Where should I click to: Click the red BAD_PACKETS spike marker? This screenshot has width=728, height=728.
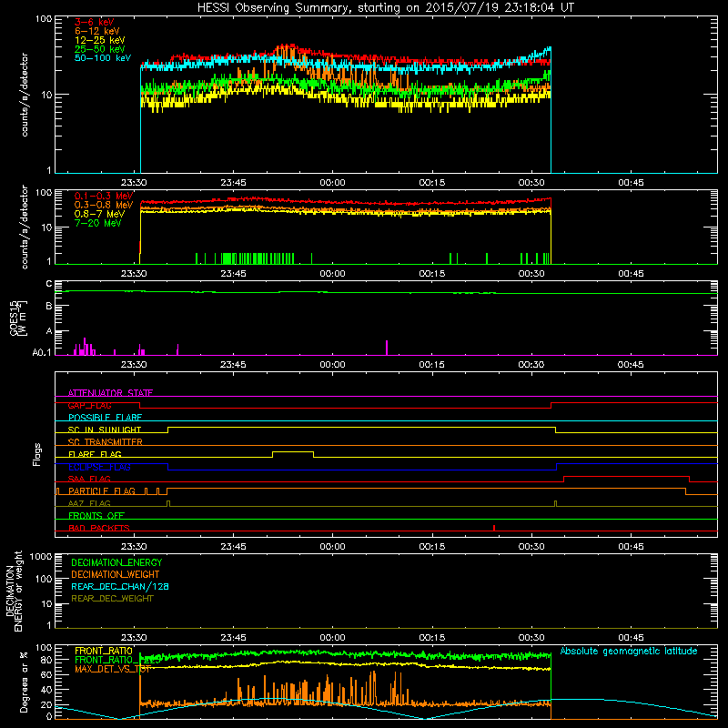click(494, 528)
